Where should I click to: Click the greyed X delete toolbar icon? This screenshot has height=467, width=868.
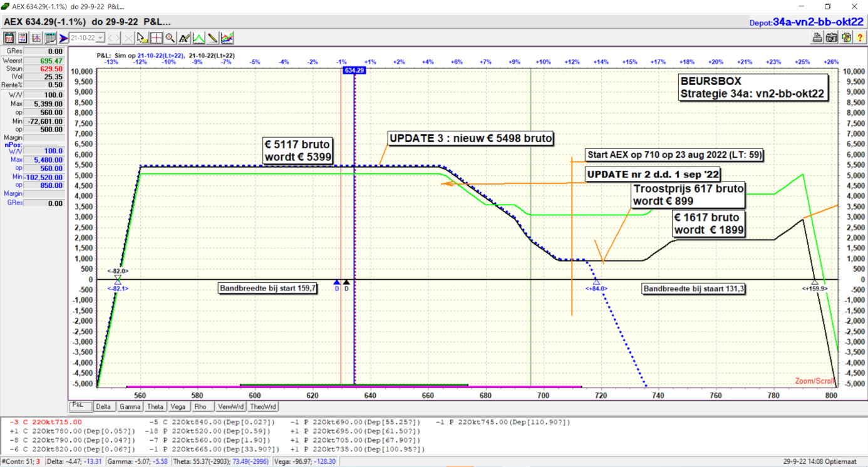128,38
